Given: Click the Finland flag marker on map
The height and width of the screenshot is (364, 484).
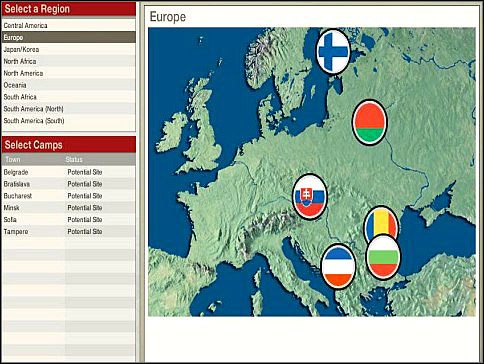Looking at the screenshot, I should (x=333, y=51).
